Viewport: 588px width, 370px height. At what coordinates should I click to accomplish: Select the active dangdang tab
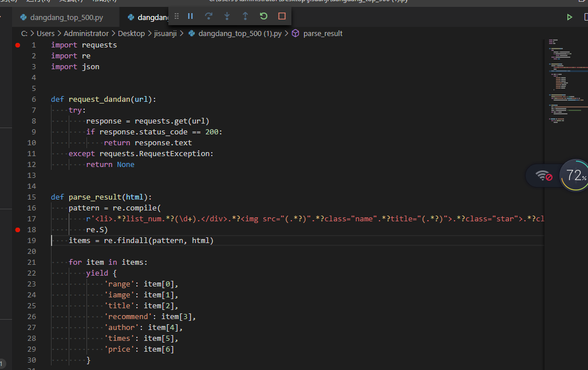tap(147, 17)
